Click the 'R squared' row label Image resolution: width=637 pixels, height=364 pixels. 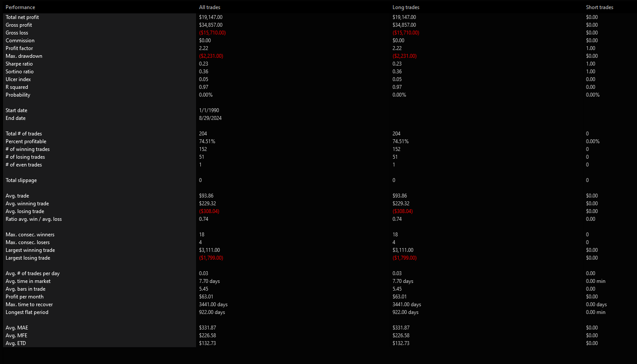[17, 87]
